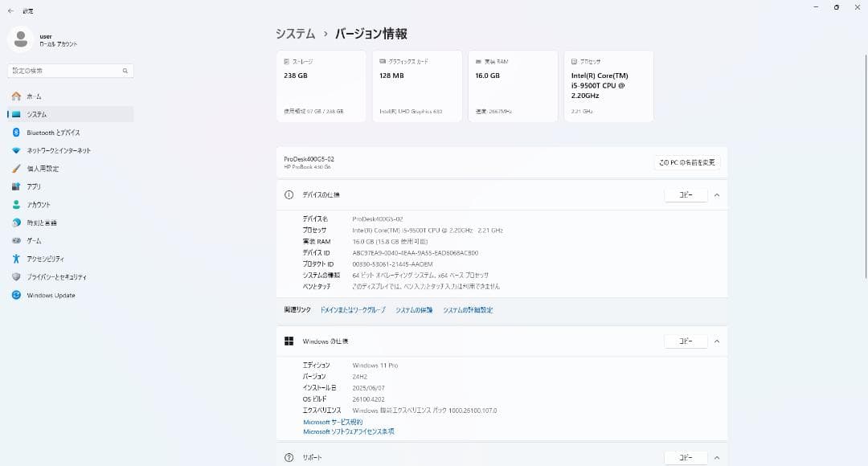The image size is (868, 466).
Task: Collapse the Windows の仕様 section chevron
Action: (x=716, y=341)
